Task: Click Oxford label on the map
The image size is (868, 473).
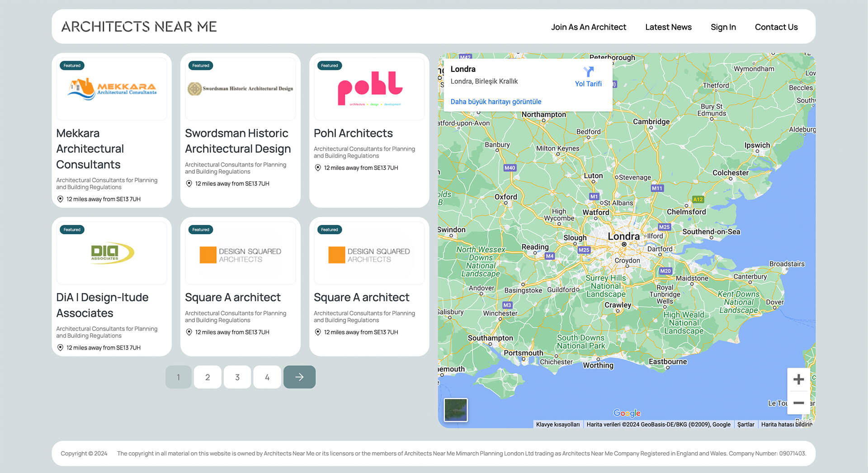Action: [x=505, y=197]
